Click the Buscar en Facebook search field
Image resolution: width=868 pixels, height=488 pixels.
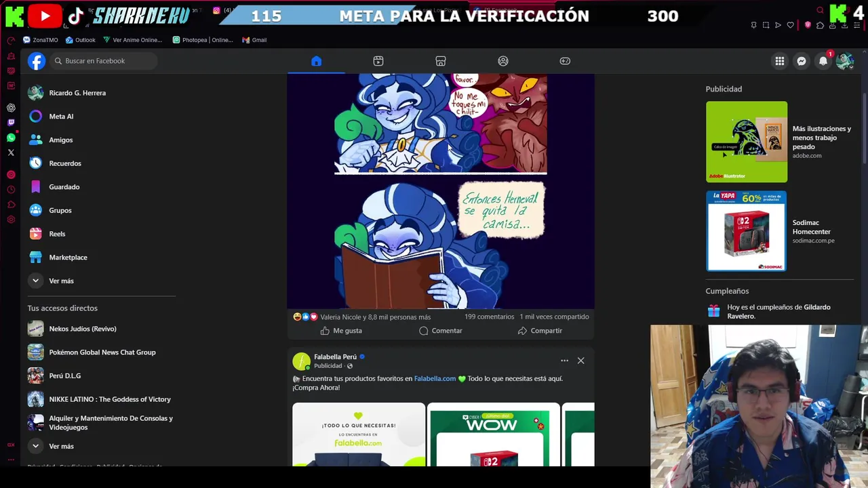pyautogui.click(x=103, y=61)
